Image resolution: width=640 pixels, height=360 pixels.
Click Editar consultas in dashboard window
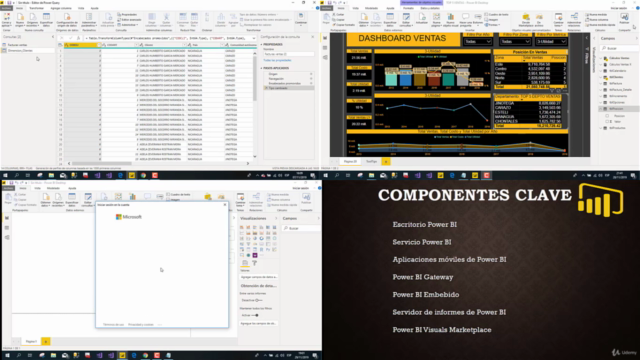point(406,20)
